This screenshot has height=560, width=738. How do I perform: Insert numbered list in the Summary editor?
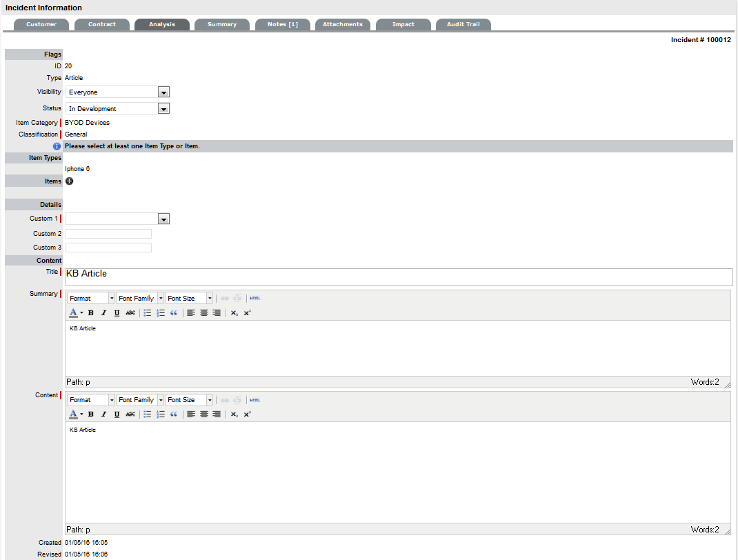161,313
